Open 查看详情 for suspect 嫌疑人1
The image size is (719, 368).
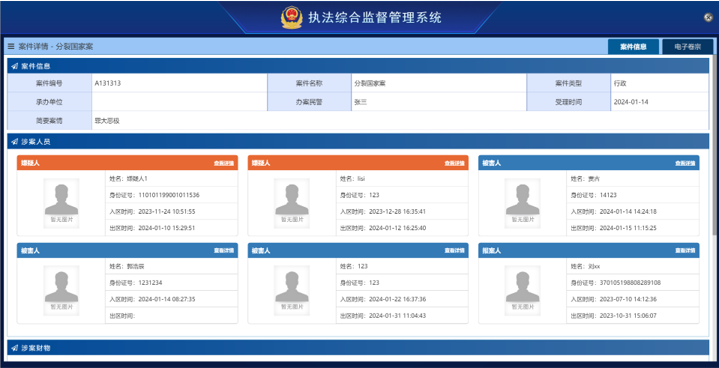coord(224,163)
